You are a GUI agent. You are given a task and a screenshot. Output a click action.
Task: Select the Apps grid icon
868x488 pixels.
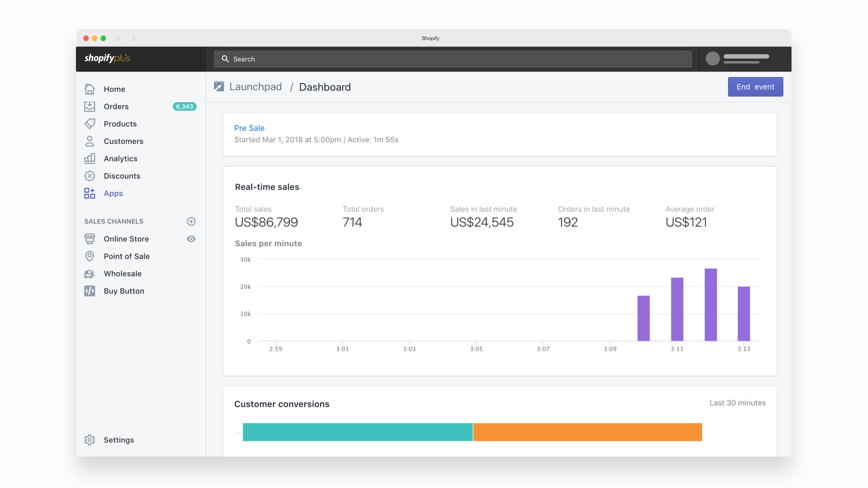click(90, 193)
